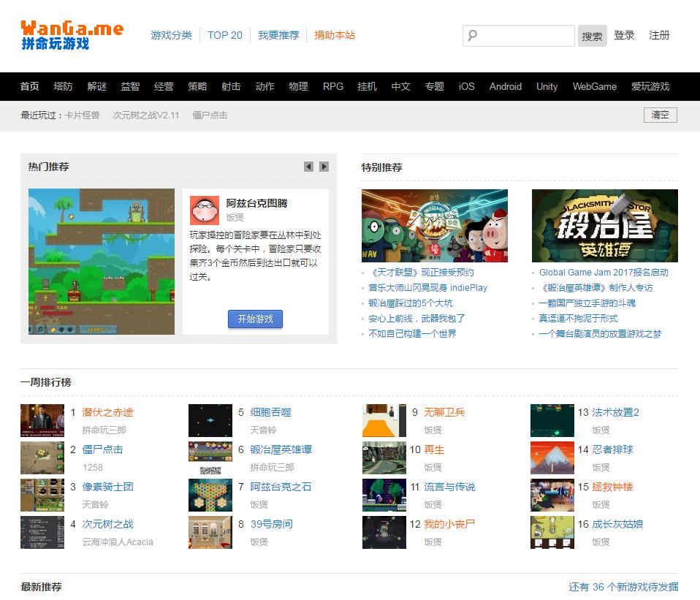
Task: Click the carousel right arrow in 热门推荐
Action: tap(324, 167)
